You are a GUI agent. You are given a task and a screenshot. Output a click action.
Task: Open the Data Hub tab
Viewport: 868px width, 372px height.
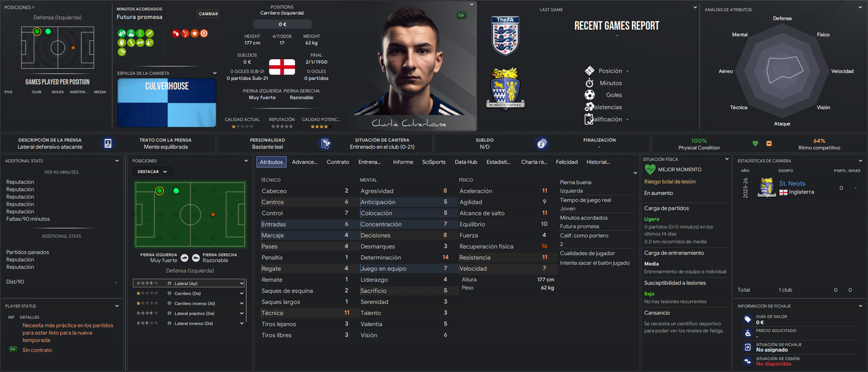466,162
